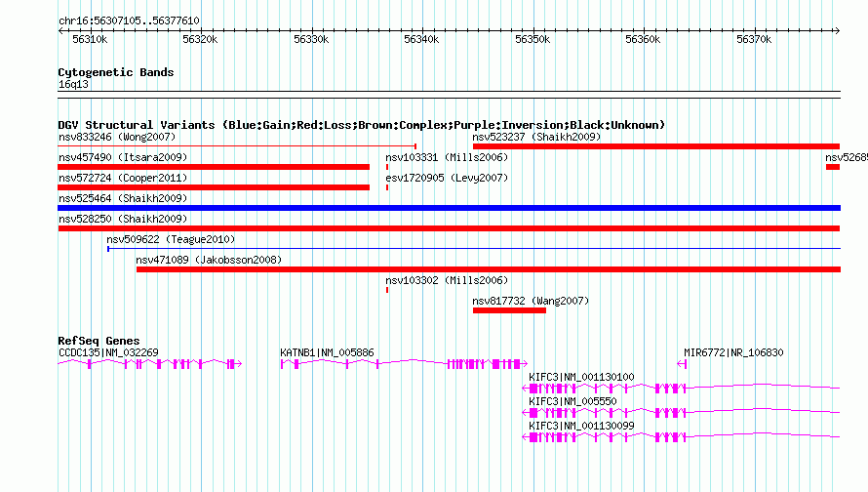The width and height of the screenshot is (868, 492).
Task: Open gene CCDC135|NM_032269 label
Action: pyautogui.click(x=108, y=352)
